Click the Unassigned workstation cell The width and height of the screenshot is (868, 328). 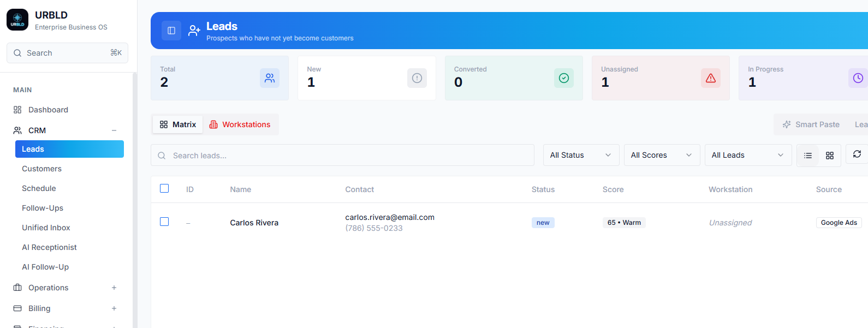click(x=730, y=223)
